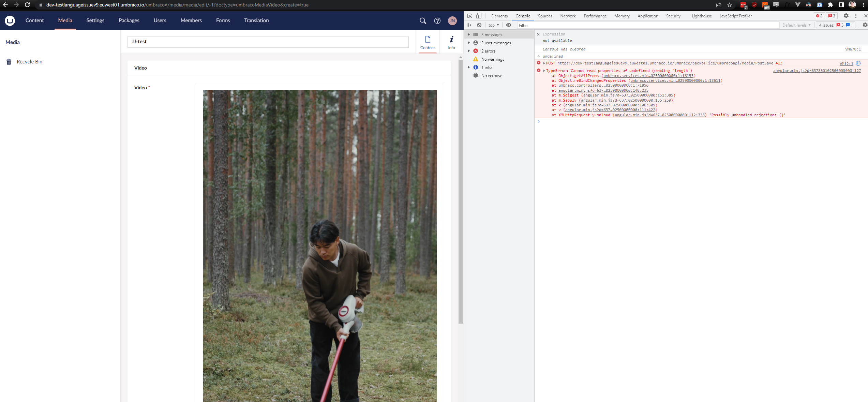Select the Inspect element tool in DevTools
The width and height of the screenshot is (868, 402).
tap(469, 16)
